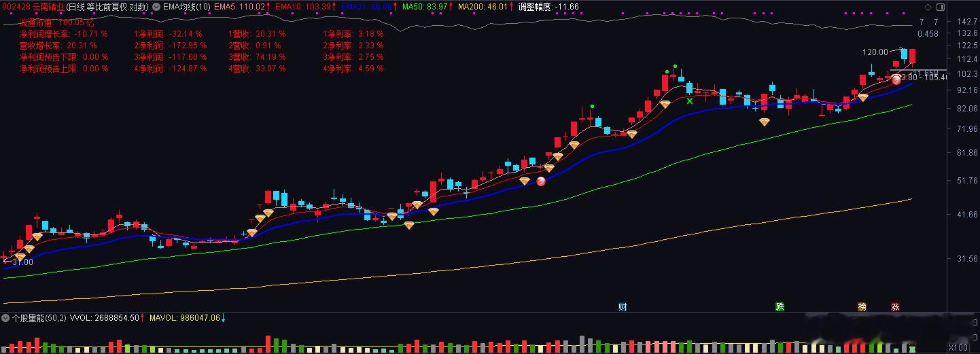Click 1净利率: 3.18 % text
The height and width of the screenshot is (354, 980).
353,33
